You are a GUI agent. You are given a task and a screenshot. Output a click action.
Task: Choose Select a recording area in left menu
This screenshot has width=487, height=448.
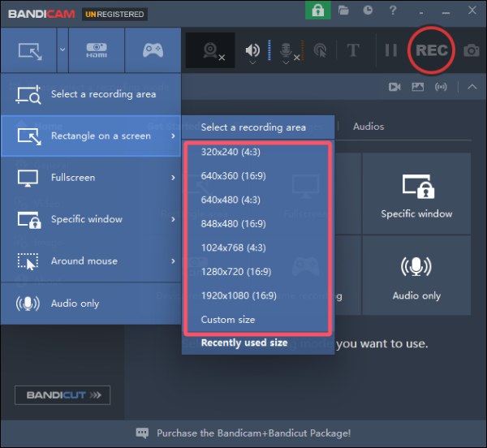click(91, 94)
